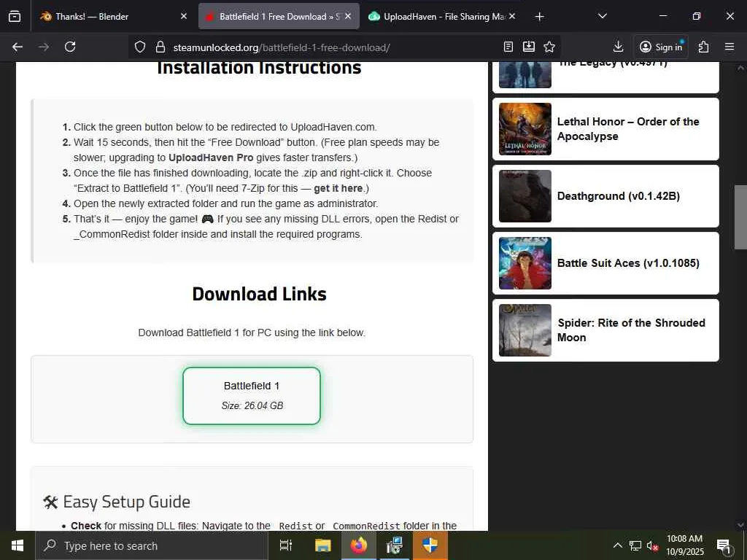
Task: Click the Deathground thumbnail image
Action: [x=525, y=196]
